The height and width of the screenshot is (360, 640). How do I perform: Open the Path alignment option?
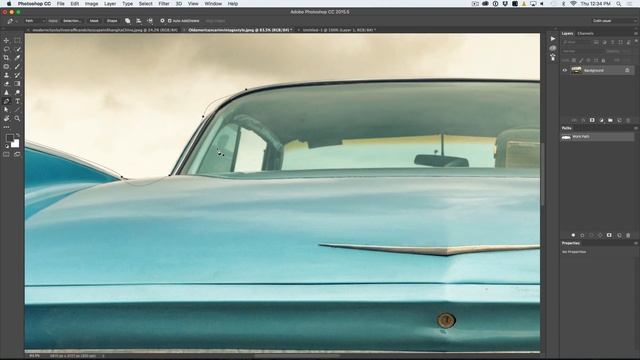point(139,21)
